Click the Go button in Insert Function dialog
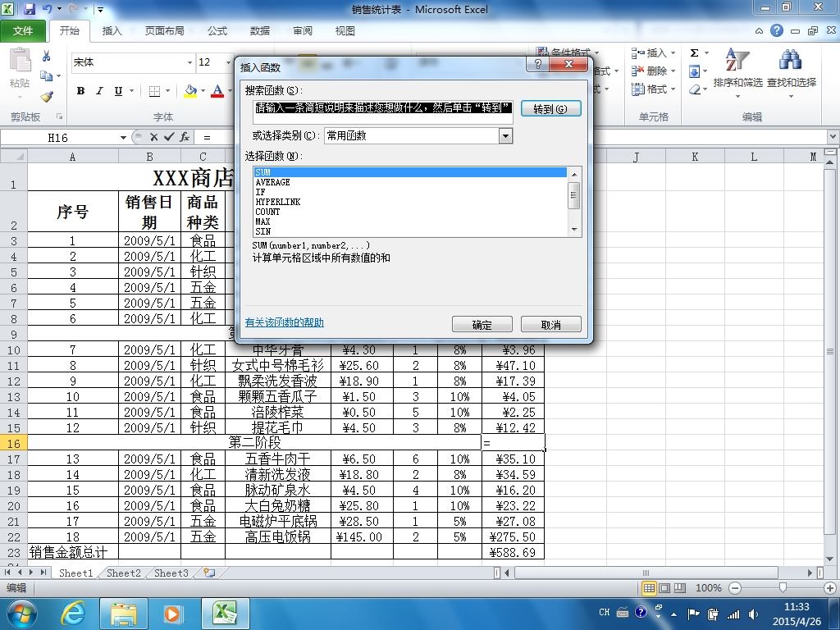The height and width of the screenshot is (630, 840). [x=550, y=109]
